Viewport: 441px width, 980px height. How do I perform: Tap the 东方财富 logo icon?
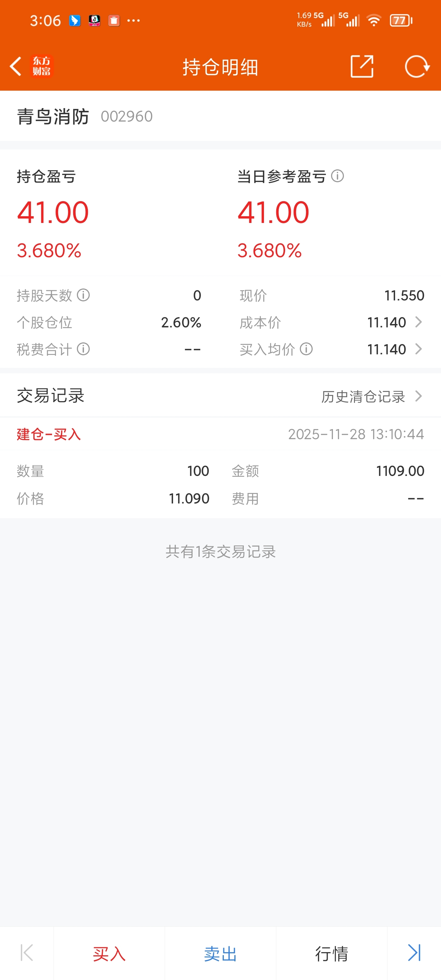click(41, 66)
